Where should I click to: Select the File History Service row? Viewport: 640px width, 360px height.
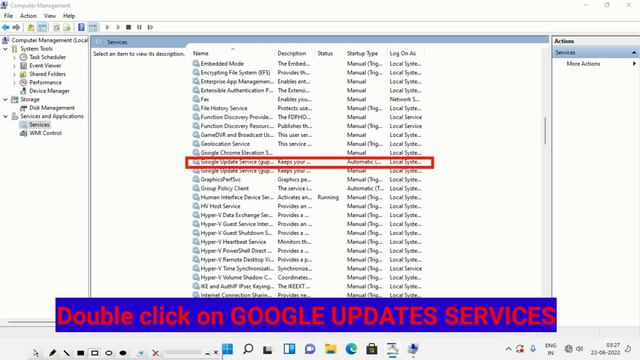coord(308,108)
